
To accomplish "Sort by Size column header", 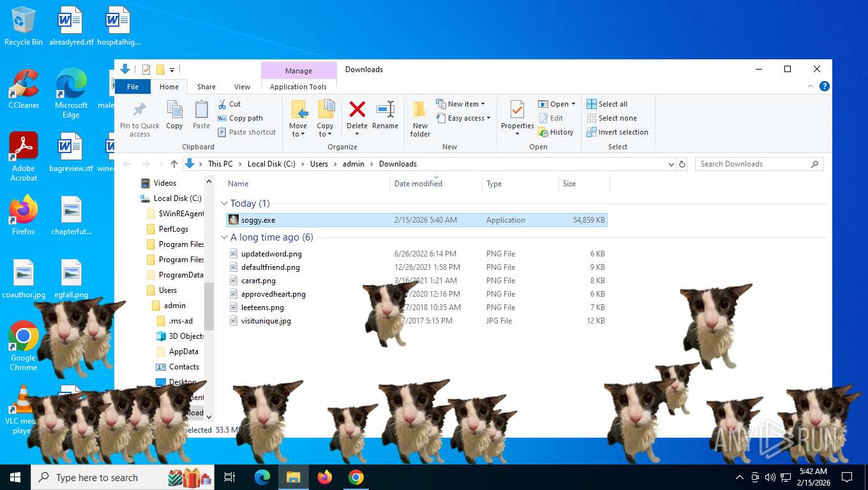I will coord(584,184).
